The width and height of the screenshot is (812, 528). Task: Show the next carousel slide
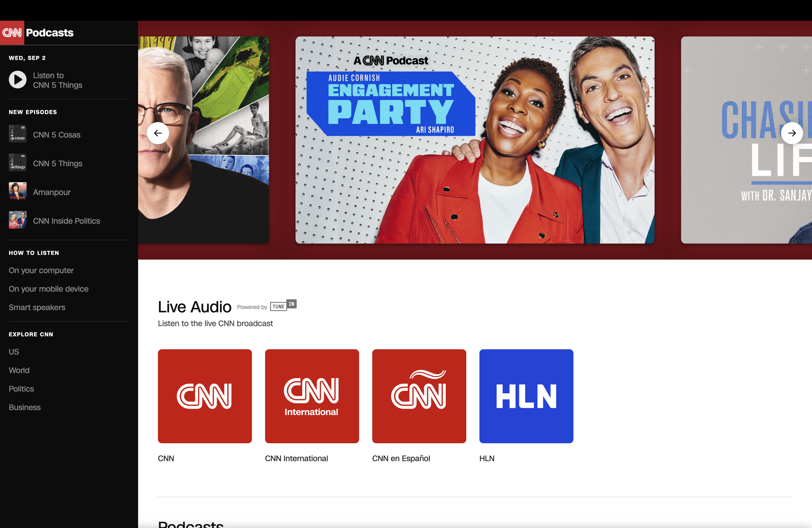click(792, 133)
